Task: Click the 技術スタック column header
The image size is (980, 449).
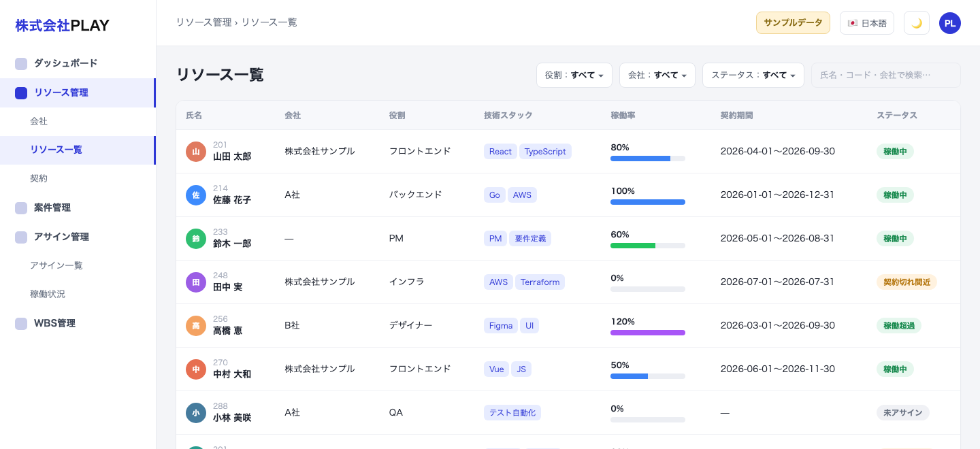Action: [x=508, y=116]
